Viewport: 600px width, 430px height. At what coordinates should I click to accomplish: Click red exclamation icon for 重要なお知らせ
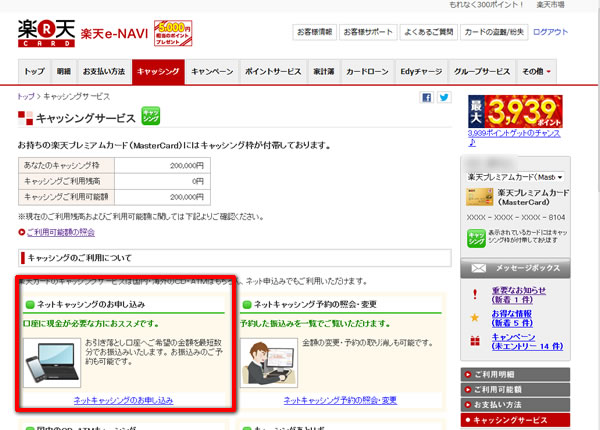tap(475, 294)
